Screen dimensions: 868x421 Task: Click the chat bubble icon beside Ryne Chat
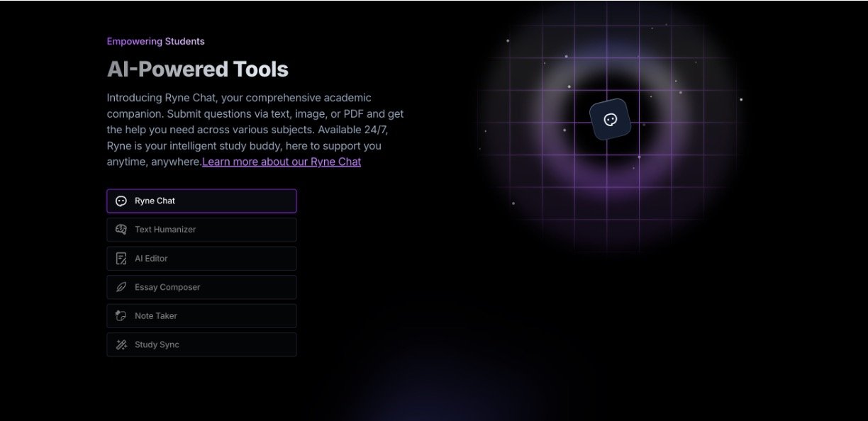(x=121, y=201)
